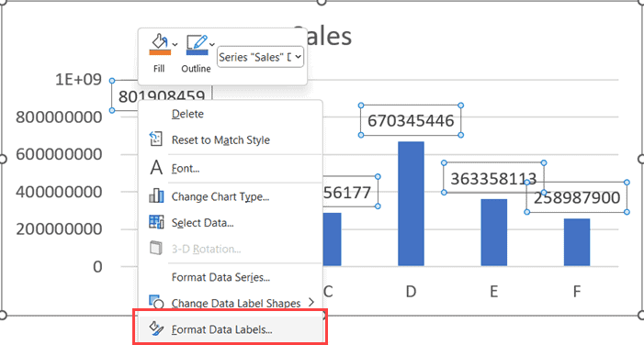Click the Select Data grid icon
Image resolution: width=644 pixels, height=345 pixels.
point(156,222)
